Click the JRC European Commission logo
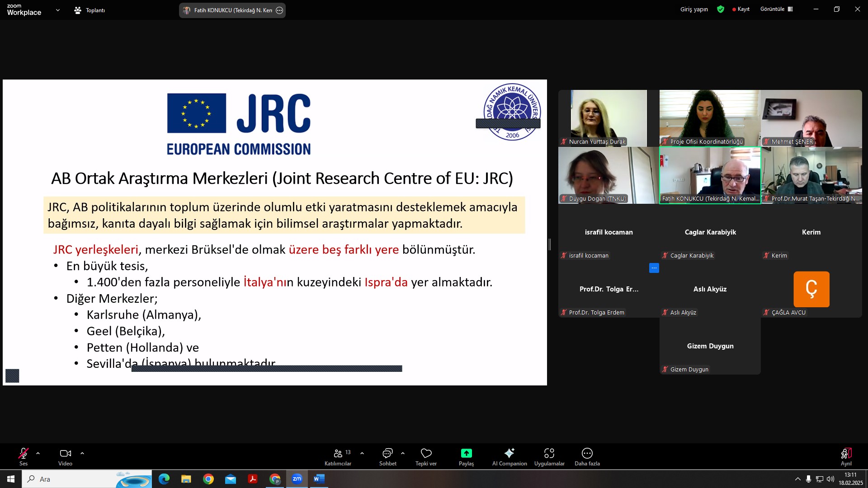Viewport: 868px width, 488px height. click(239, 124)
